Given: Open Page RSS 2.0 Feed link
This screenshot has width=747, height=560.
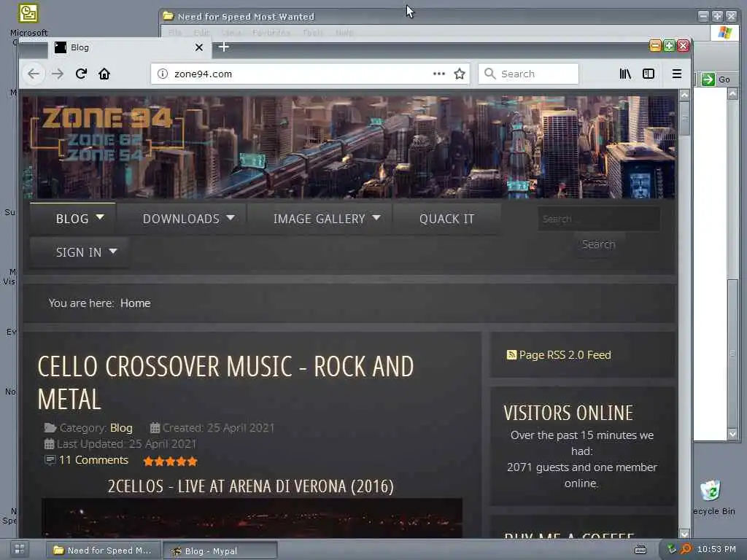Looking at the screenshot, I should [x=565, y=355].
